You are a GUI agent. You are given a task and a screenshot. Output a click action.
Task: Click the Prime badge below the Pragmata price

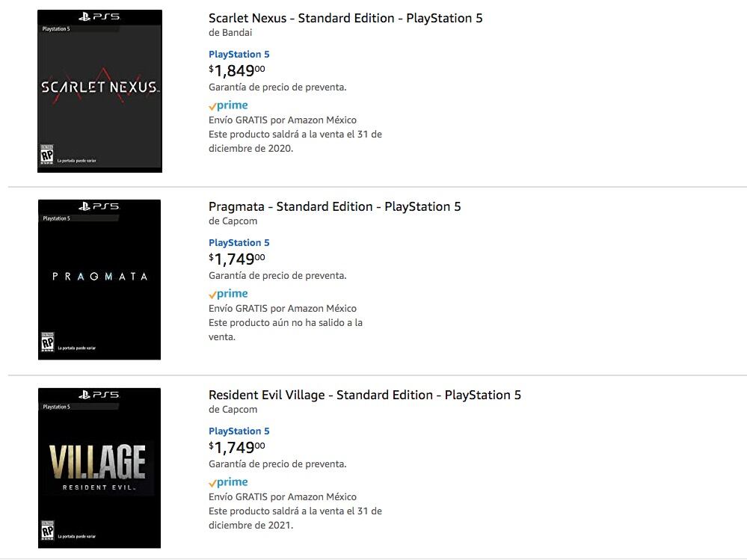pyautogui.click(x=228, y=293)
